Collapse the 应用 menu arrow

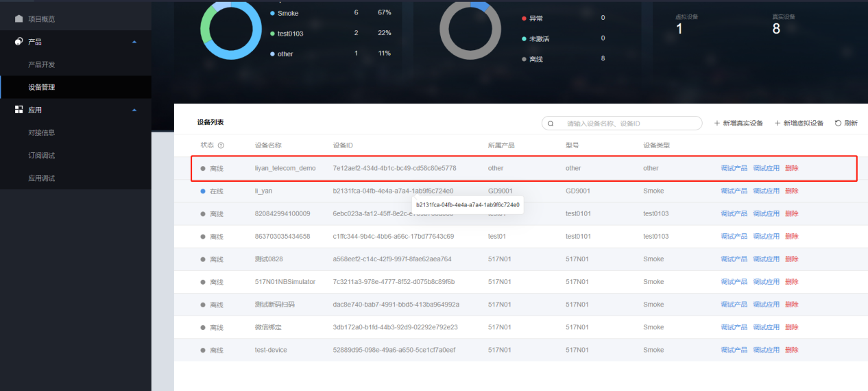tap(134, 110)
